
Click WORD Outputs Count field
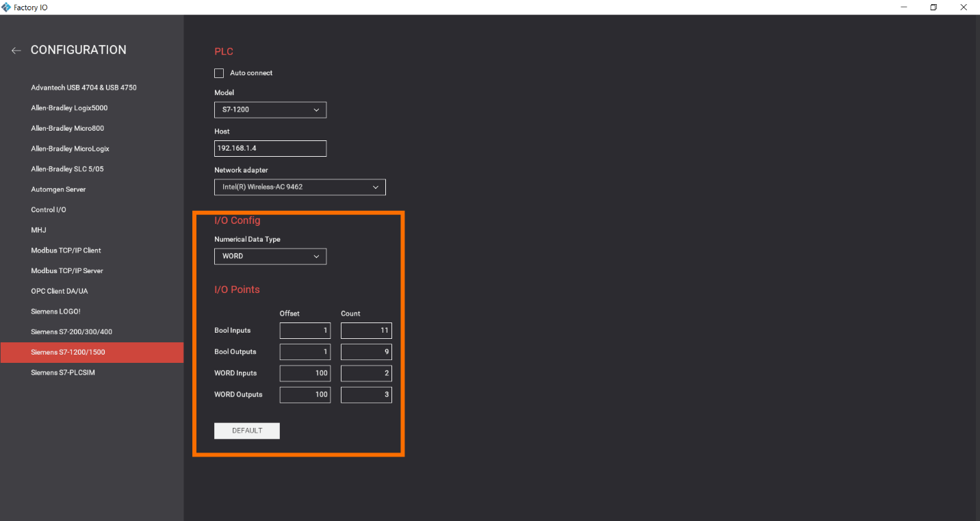(366, 394)
